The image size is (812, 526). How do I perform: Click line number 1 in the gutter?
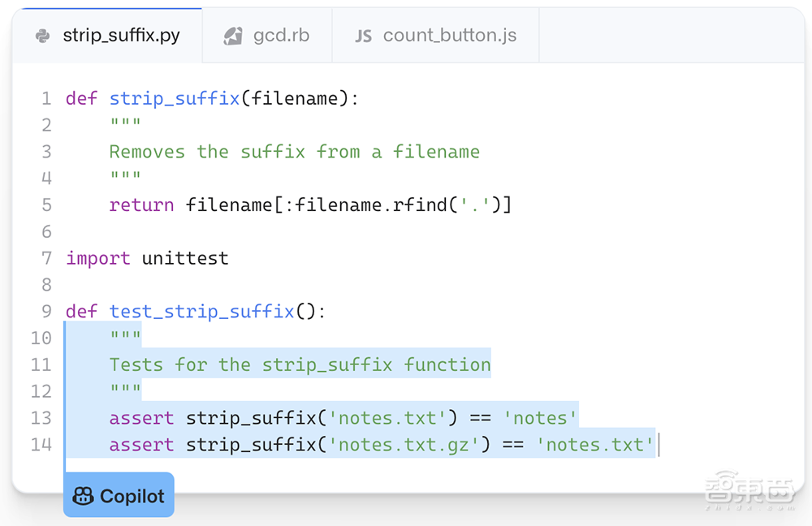(46, 97)
